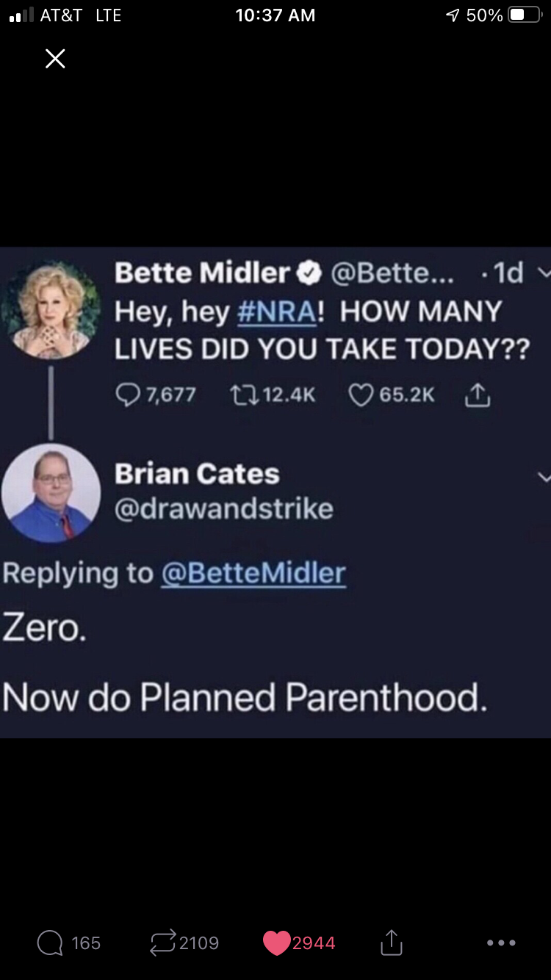Open the @drawandstrike handle
The width and height of the screenshot is (551, 980).
click(223, 508)
